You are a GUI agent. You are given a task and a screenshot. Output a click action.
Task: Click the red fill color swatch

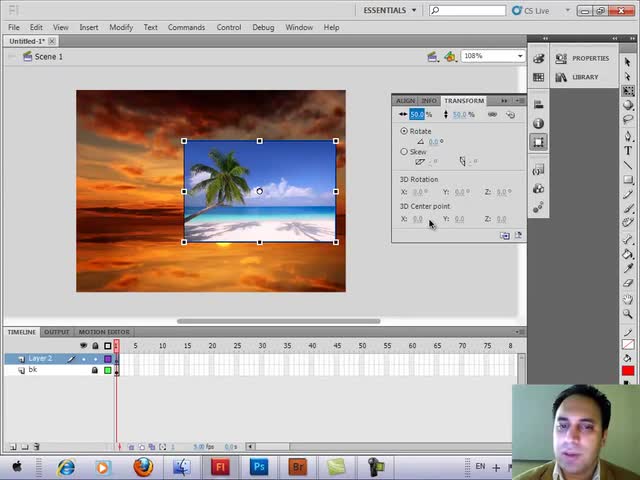(628, 371)
